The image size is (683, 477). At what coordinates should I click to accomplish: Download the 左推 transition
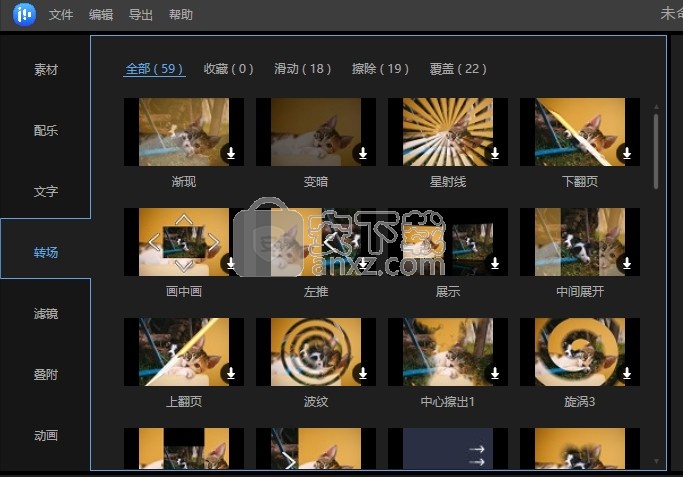(x=363, y=264)
